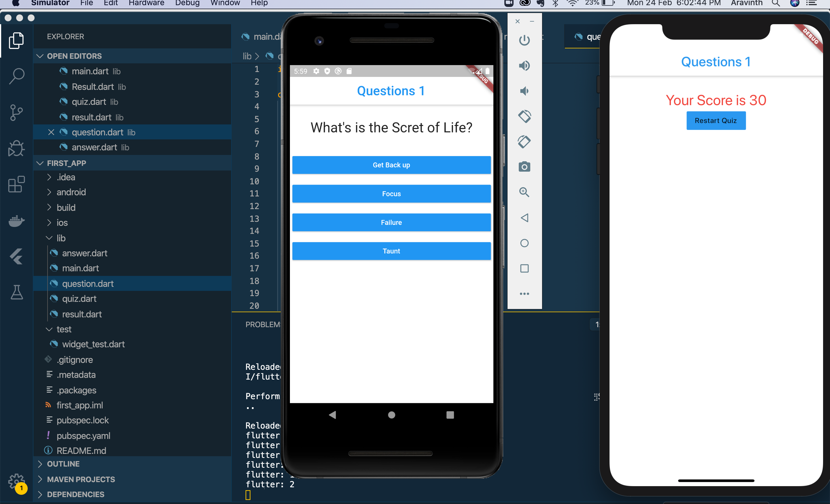Viewport: 830px width, 504px height.
Task: Expand the android folder
Action: [71, 192]
